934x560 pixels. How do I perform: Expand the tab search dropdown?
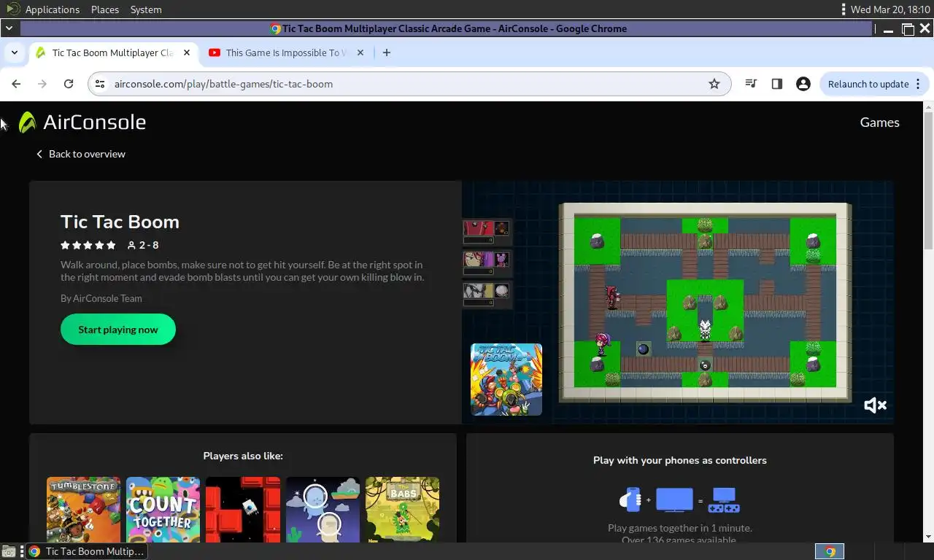coord(14,52)
